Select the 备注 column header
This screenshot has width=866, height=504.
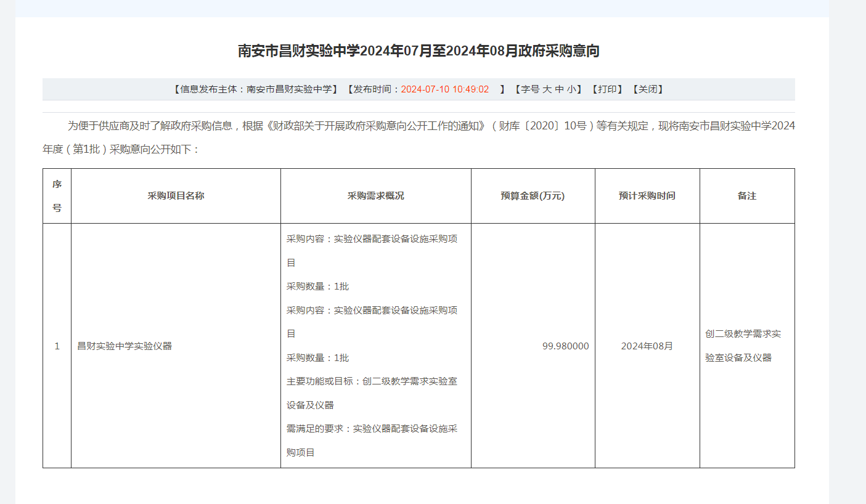tap(747, 195)
